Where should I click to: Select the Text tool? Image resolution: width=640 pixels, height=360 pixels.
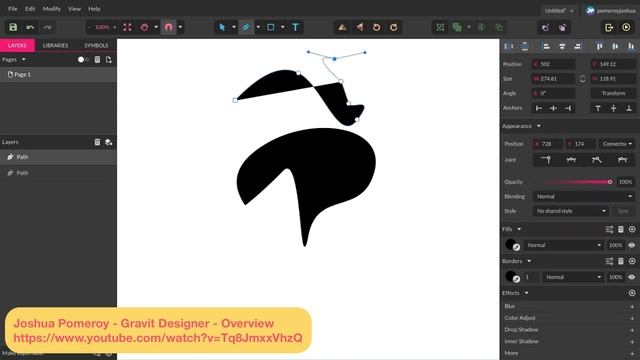(295, 27)
